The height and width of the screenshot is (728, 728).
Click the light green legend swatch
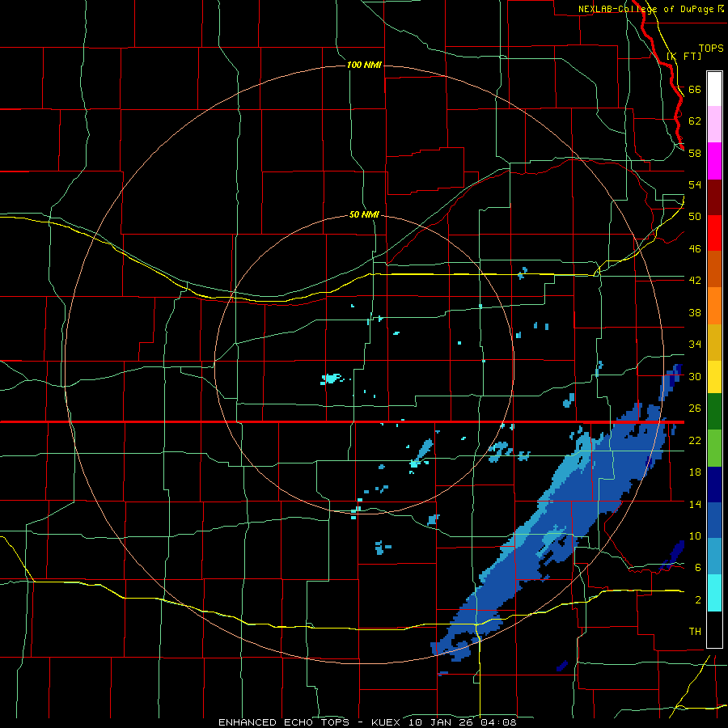click(714, 448)
